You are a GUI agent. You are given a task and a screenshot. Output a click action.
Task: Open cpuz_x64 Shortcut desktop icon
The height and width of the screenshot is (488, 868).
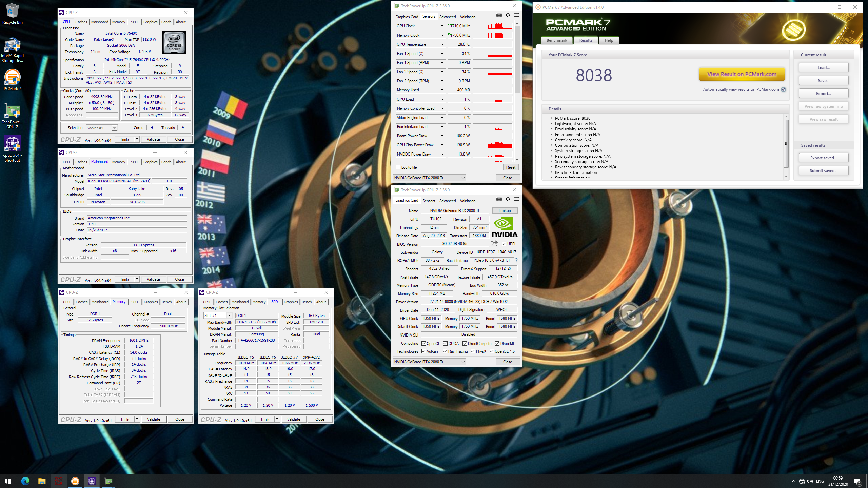(12, 149)
